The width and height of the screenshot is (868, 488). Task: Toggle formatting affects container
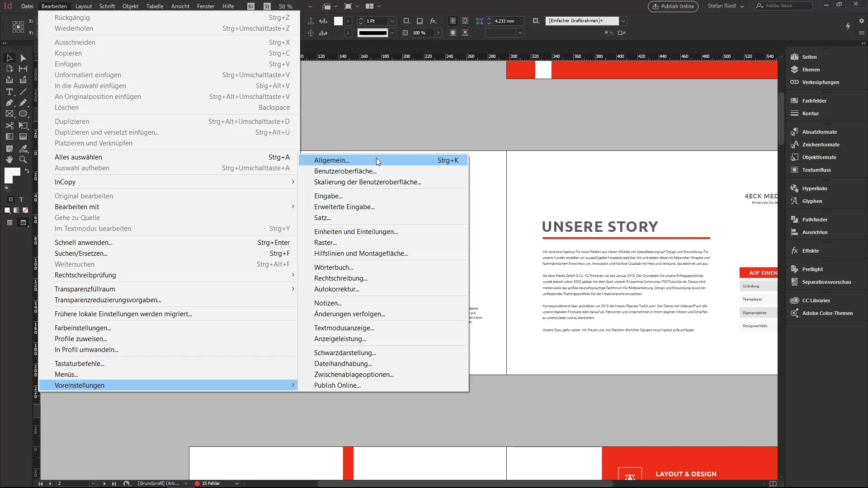coord(11,199)
